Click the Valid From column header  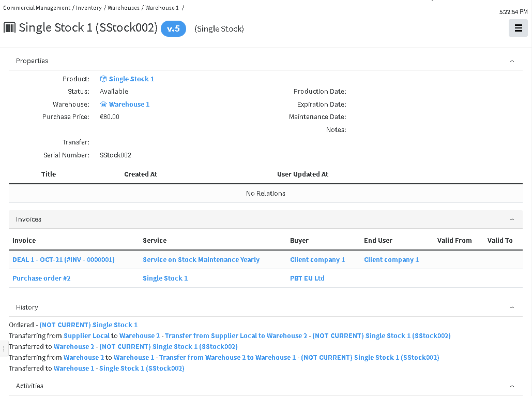[454, 241]
